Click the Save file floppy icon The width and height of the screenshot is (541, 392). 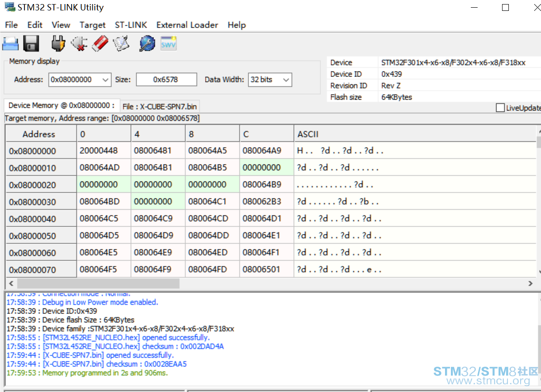click(31, 44)
